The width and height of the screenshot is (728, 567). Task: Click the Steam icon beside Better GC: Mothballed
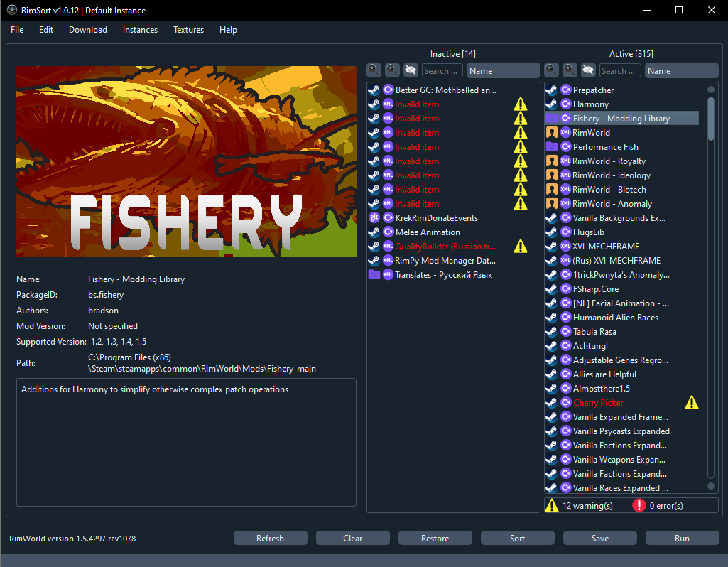[x=374, y=90]
